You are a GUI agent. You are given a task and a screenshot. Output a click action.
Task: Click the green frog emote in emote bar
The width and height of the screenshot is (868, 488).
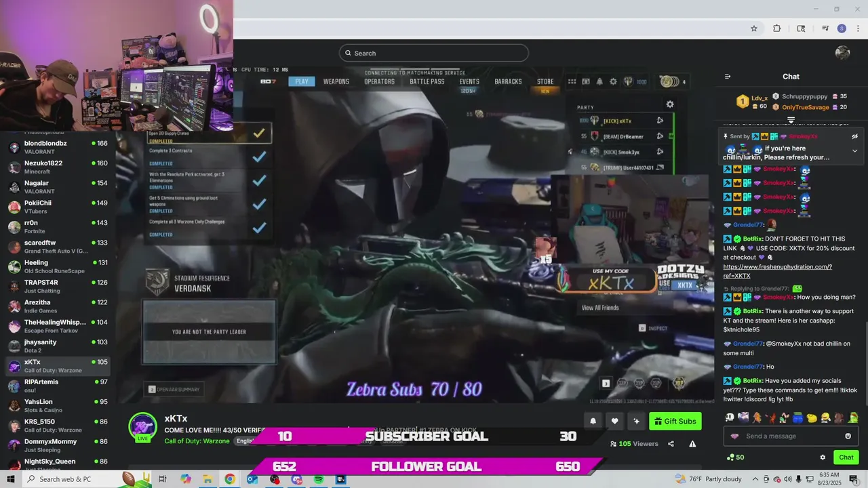click(853, 418)
